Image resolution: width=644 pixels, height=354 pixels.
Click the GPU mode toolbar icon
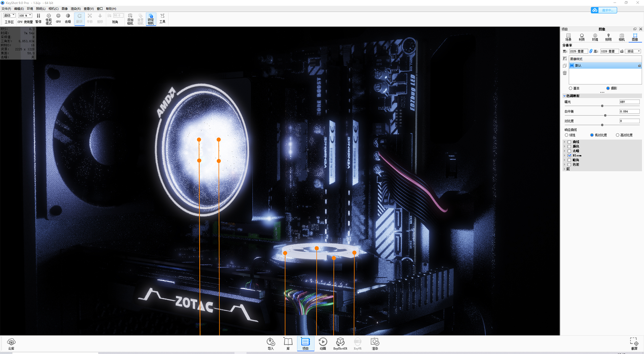click(58, 18)
